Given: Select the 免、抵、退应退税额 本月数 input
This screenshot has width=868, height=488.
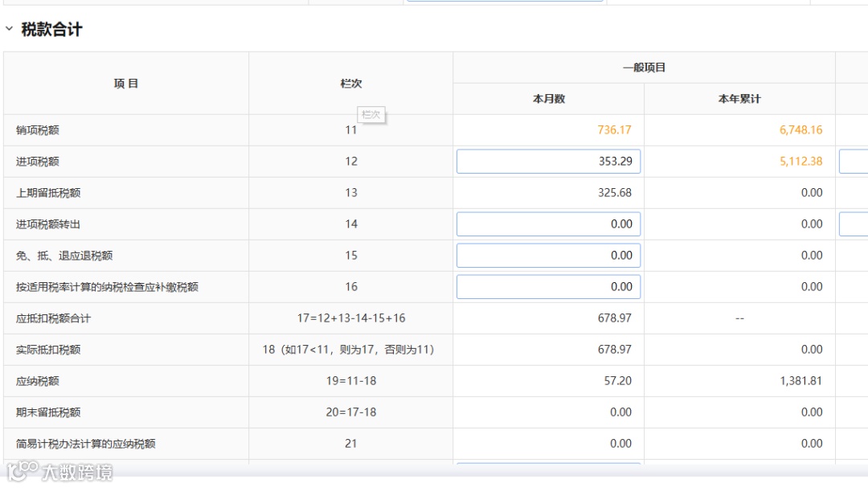Looking at the screenshot, I should tap(548, 256).
